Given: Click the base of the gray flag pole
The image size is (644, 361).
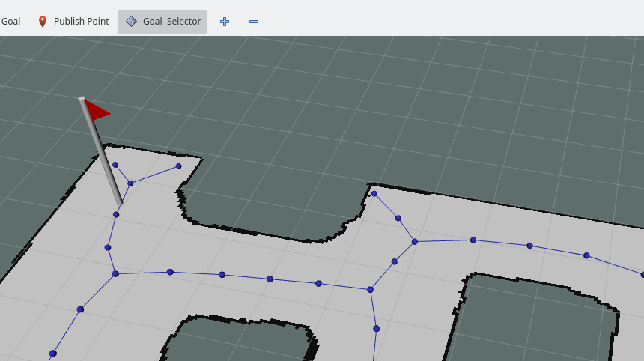Looking at the screenshot, I should click(119, 201).
